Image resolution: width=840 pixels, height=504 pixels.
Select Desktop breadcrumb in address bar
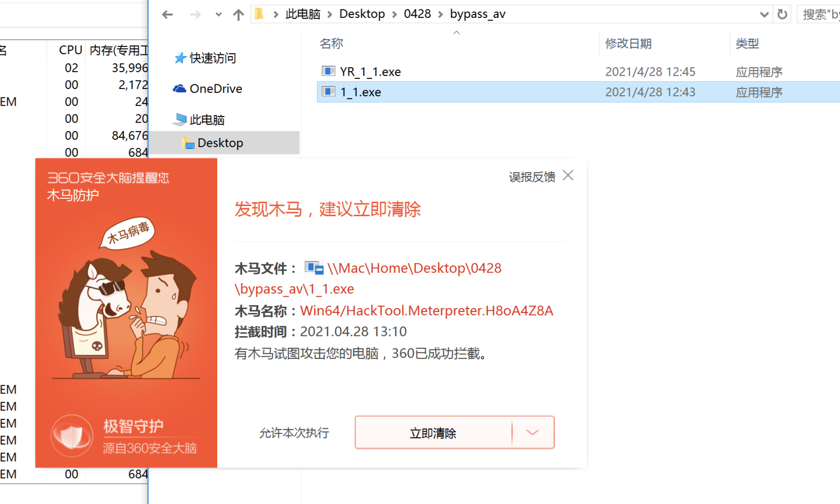tap(362, 14)
